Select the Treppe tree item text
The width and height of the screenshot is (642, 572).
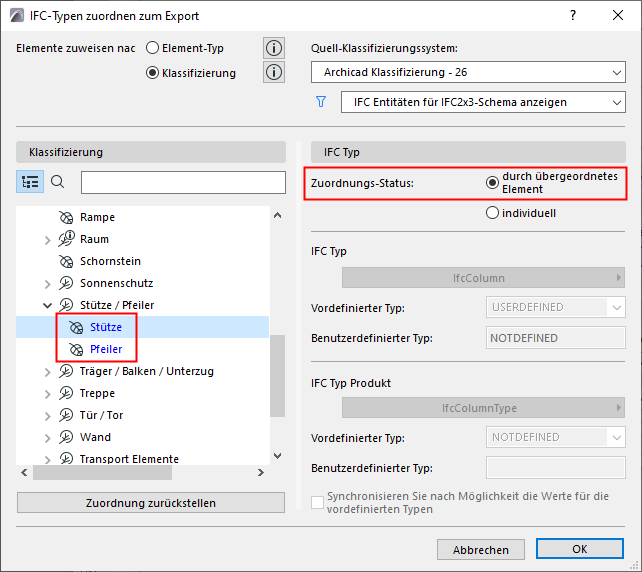[x=97, y=393]
